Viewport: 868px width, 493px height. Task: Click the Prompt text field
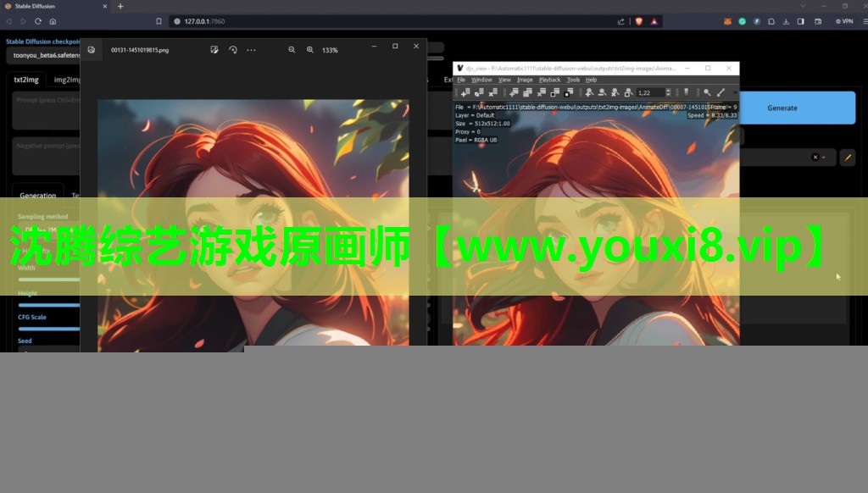[47, 111]
